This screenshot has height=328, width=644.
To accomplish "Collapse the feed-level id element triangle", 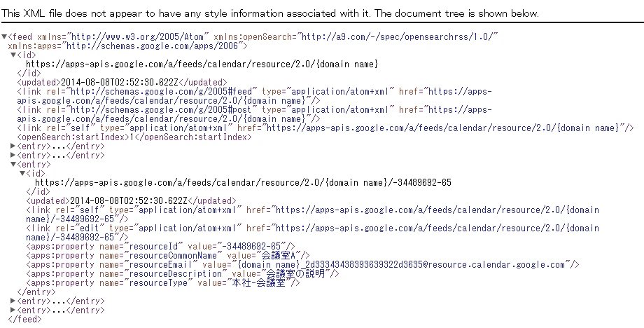I will pos(13,55).
